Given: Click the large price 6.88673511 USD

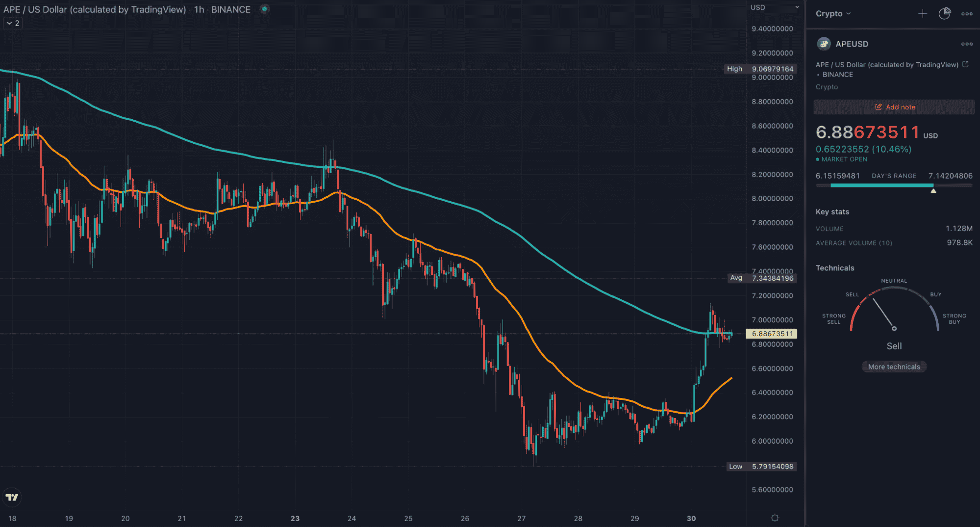Looking at the screenshot, I should coord(877,132).
